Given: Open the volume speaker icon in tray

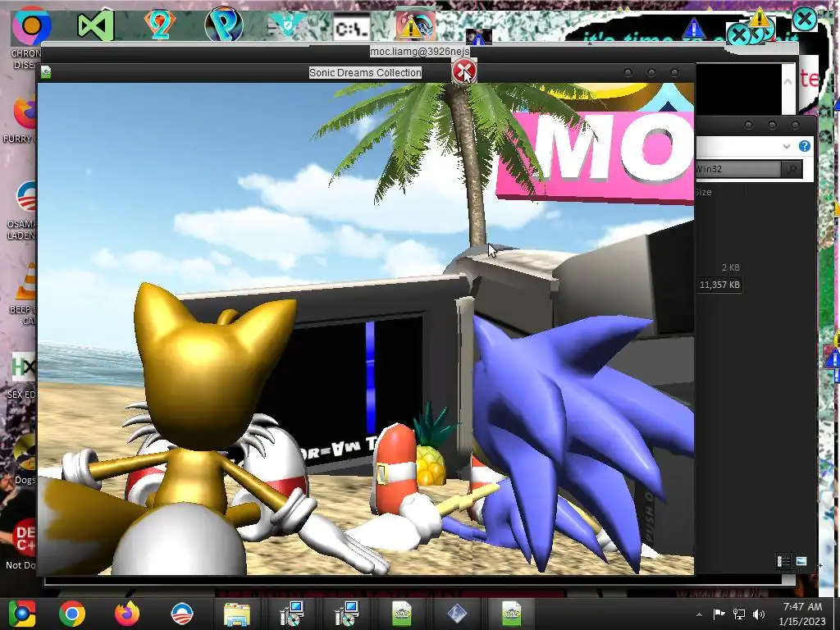Looking at the screenshot, I should [x=759, y=614].
